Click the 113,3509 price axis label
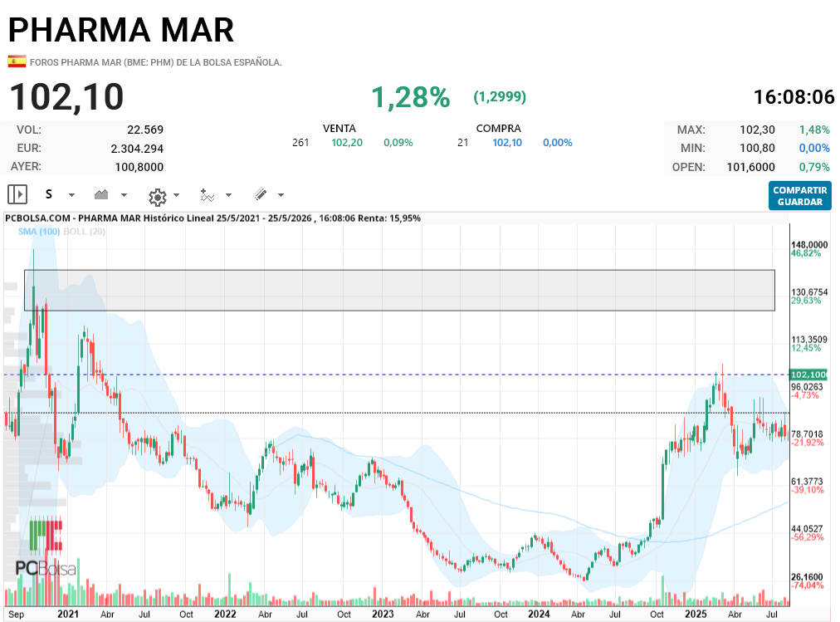840x622 pixels. point(809,339)
